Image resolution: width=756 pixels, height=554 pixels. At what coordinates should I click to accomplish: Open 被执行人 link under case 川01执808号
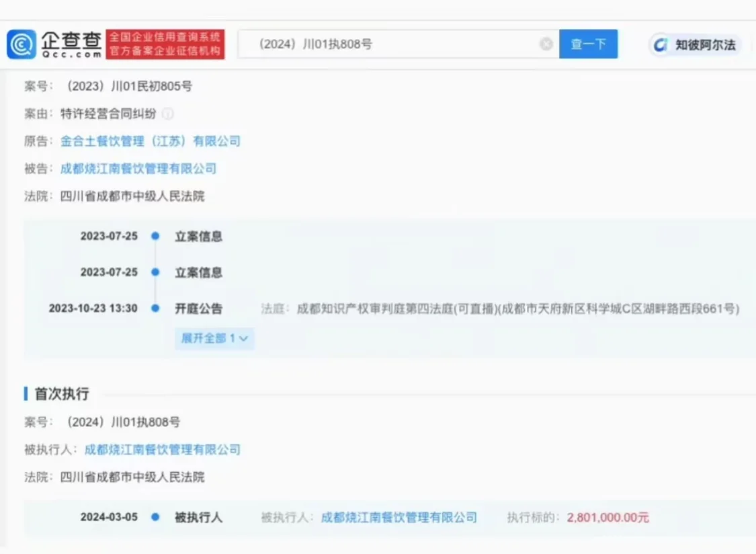tap(162, 450)
